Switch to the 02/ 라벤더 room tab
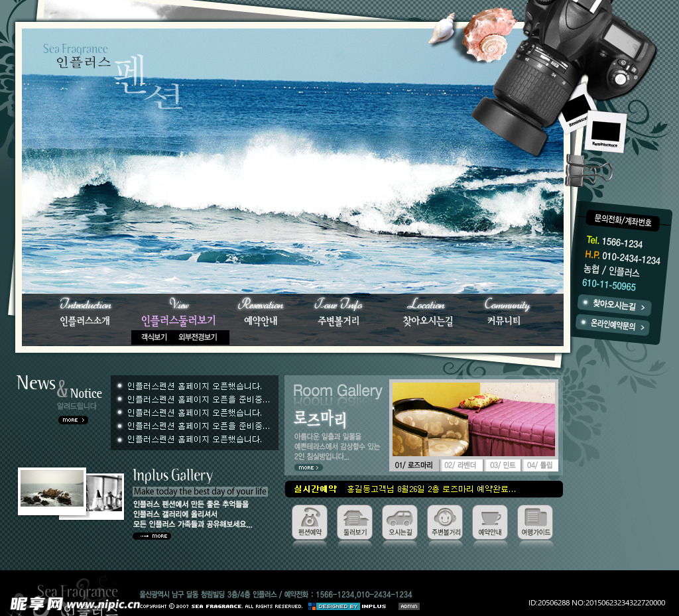The image size is (679, 616). 460,465
